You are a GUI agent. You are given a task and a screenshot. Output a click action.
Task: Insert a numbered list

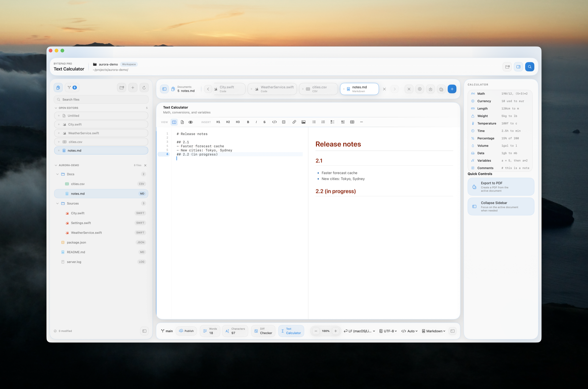tap(323, 122)
